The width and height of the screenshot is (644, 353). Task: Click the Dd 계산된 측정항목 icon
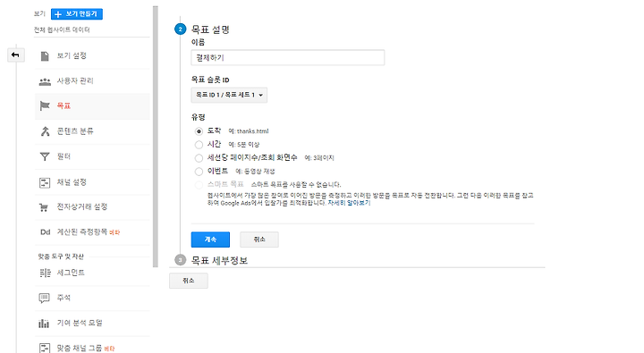click(x=46, y=232)
